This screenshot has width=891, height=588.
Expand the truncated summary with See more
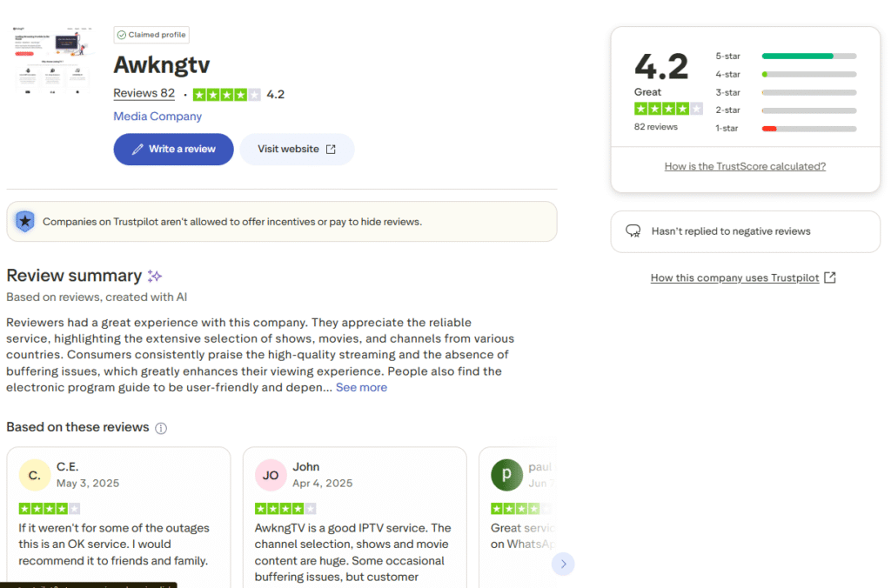[x=361, y=387]
